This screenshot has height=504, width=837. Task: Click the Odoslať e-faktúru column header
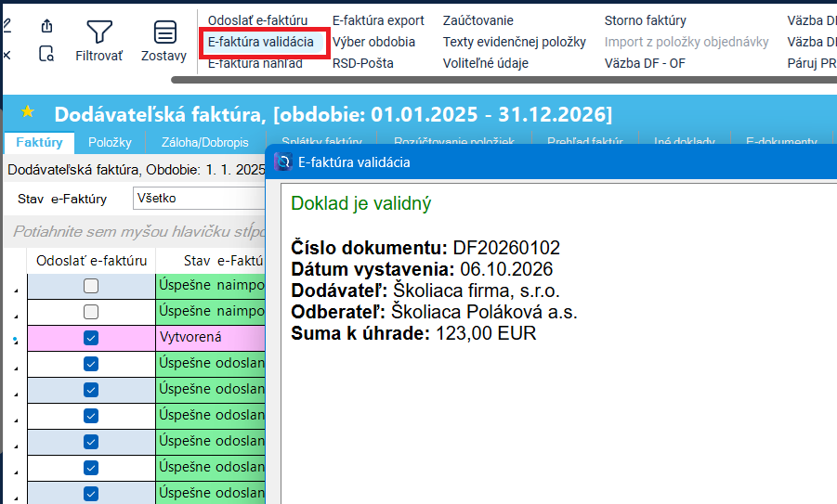[x=91, y=261]
